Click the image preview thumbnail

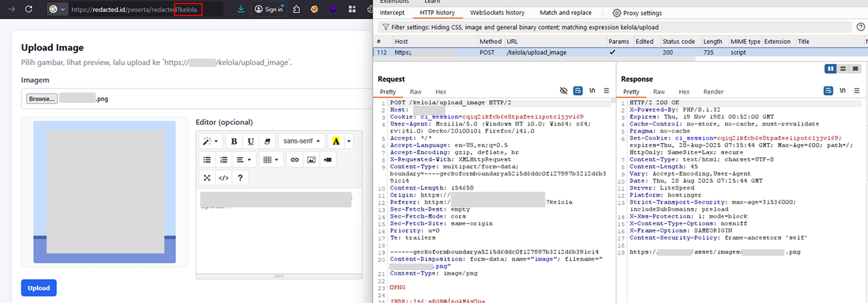click(x=105, y=192)
